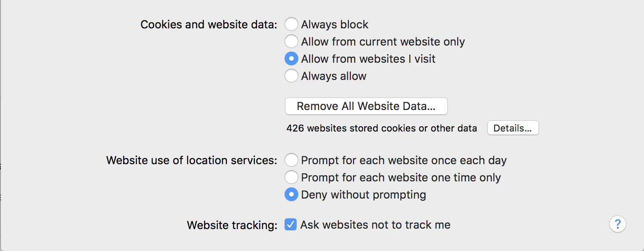Select the "Deny without prompting" radio button

(291, 195)
